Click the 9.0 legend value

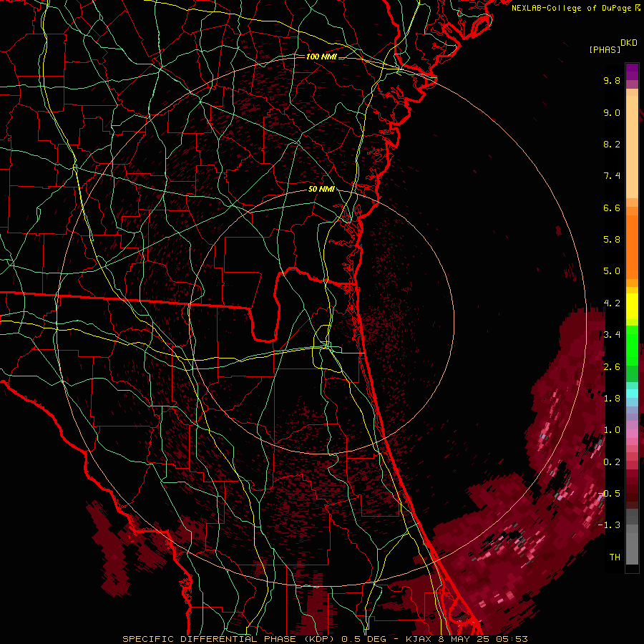pos(612,112)
